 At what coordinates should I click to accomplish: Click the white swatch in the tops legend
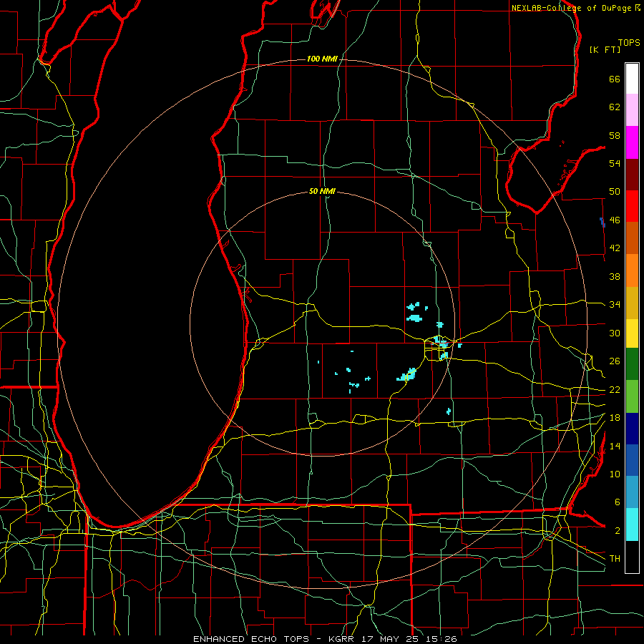pos(632,79)
